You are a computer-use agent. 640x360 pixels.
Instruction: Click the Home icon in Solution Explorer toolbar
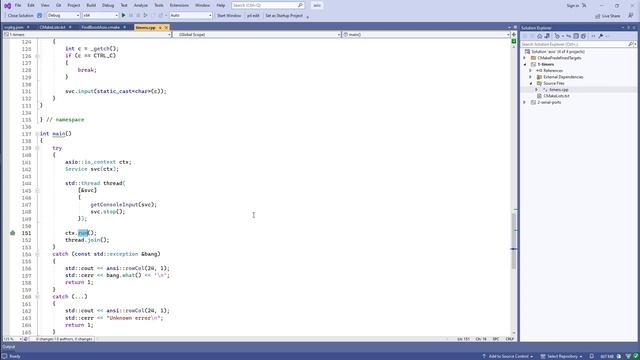tap(540, 36)
